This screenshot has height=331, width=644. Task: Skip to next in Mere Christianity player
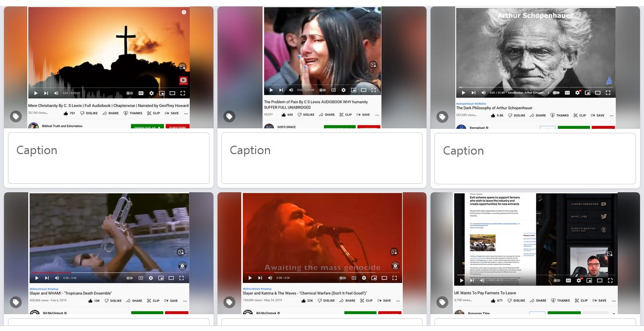pos(46,93)
